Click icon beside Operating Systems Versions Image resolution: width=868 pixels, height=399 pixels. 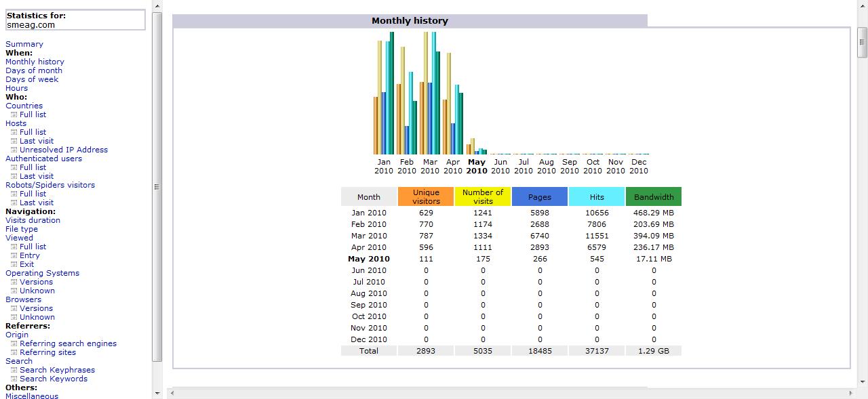click(14, 282)
